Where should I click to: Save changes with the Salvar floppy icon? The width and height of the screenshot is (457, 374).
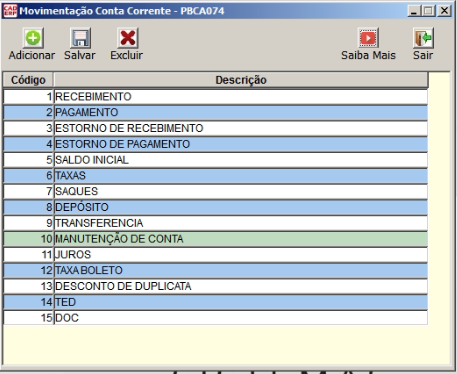tap(80, 38)
